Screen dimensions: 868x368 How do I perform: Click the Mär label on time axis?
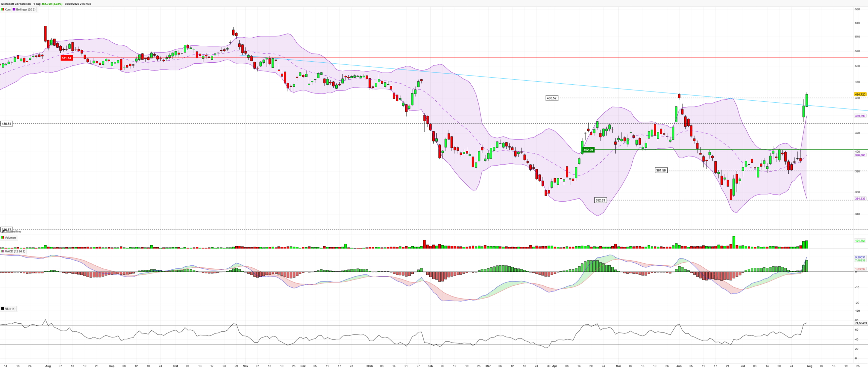click(488, 366)
